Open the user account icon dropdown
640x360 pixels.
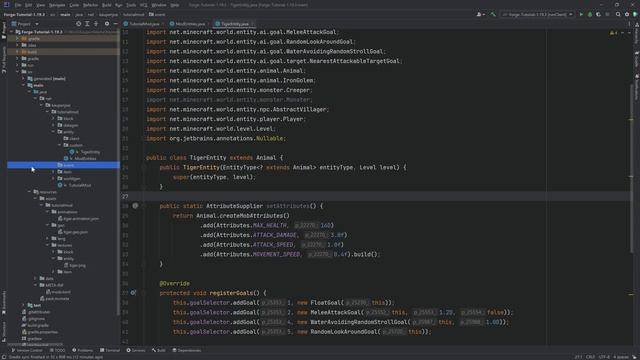pyautogui.click(x=480, y=14)
